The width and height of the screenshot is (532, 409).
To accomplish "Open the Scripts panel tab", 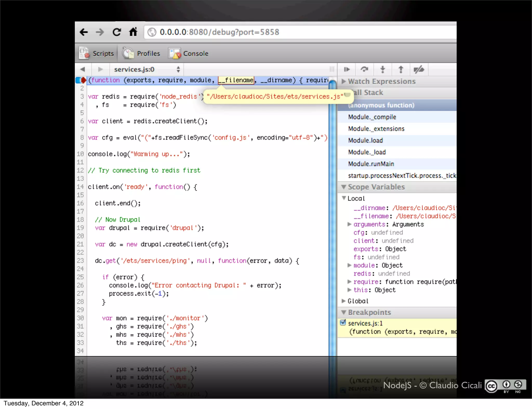I will pos(97,53).
